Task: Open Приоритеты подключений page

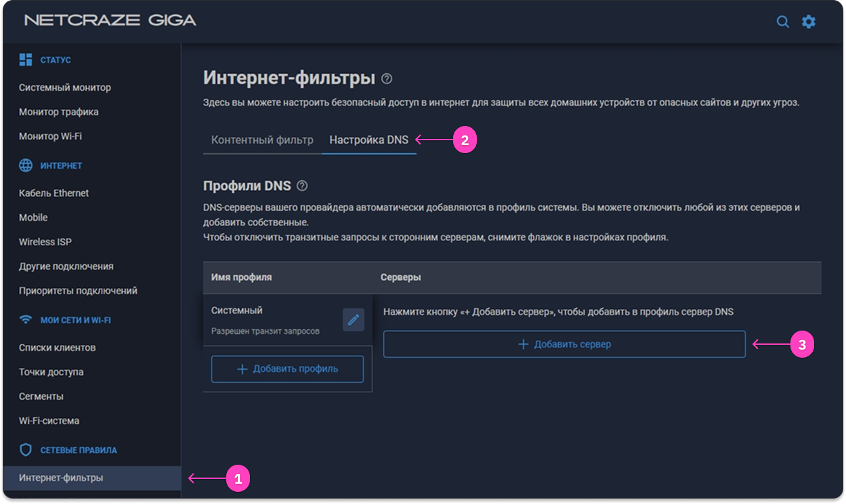Action: point(78,291)
